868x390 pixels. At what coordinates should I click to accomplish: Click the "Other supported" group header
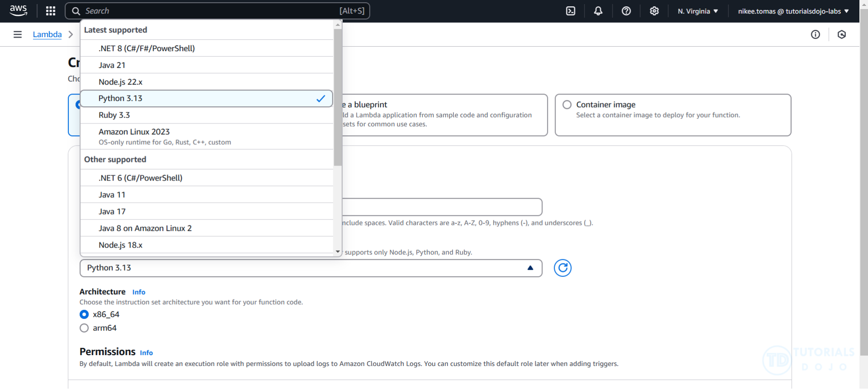(x=115, y=159)
